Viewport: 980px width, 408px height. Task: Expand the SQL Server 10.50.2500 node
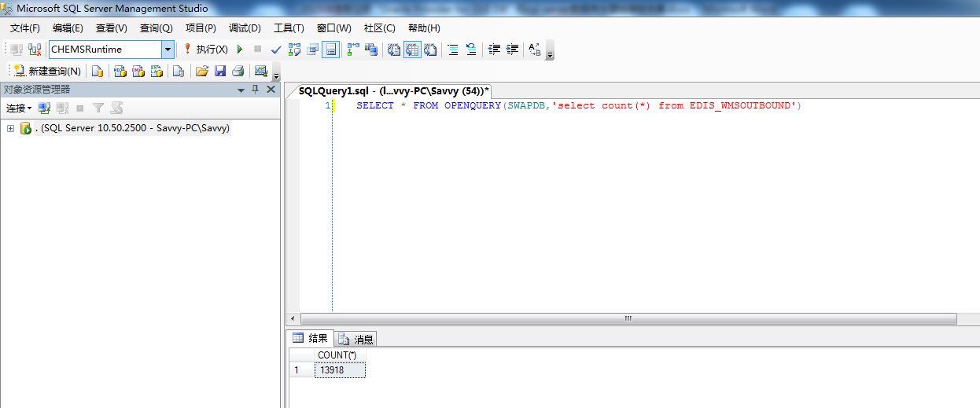[11, 128]
